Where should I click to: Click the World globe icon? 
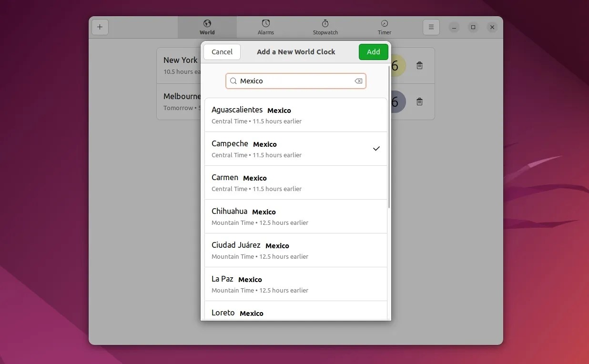(x=207, y=23)
